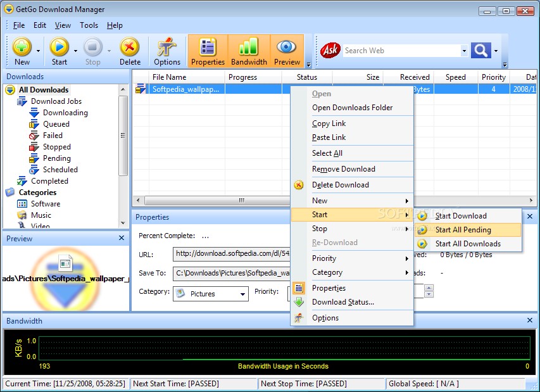The height and width of the screenshot is (392, 540).
Task: Click the Ask search logo icon
Action: [x=330, y=50]
